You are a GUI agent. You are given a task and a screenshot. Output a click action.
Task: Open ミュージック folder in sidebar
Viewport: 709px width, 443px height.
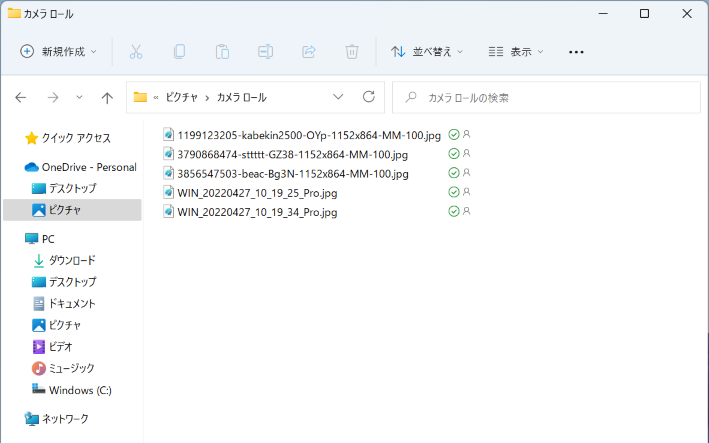click(x=63, y=368)
